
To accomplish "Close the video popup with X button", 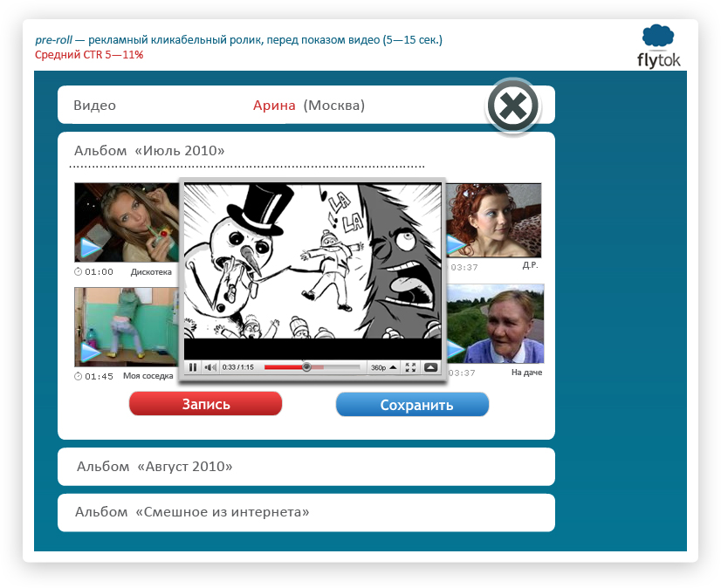I will point(512,106).
